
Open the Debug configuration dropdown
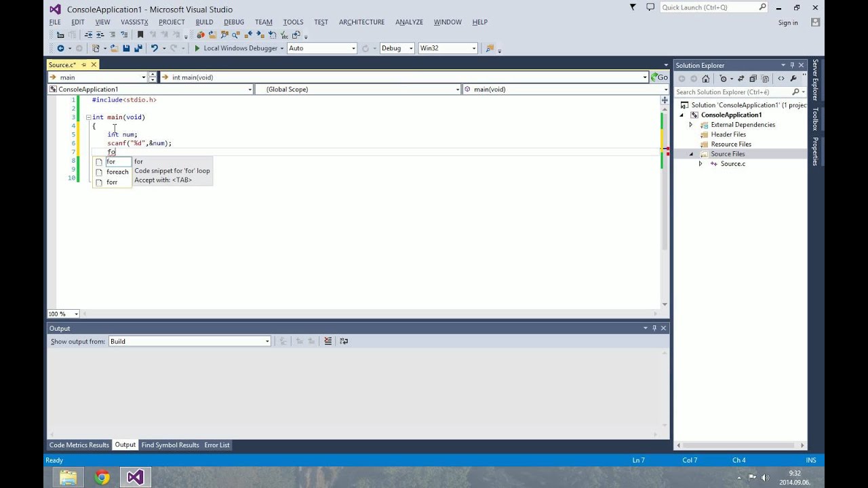pos(411,48)
